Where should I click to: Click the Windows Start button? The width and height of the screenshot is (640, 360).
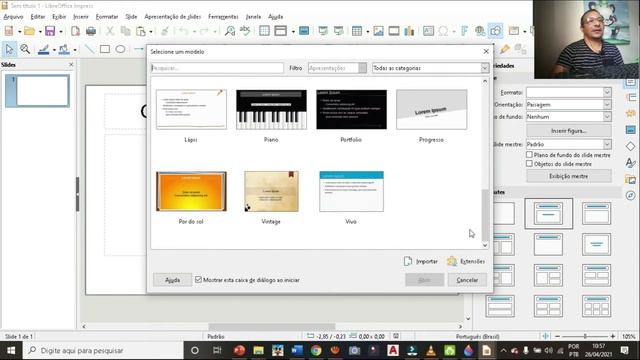11,351
